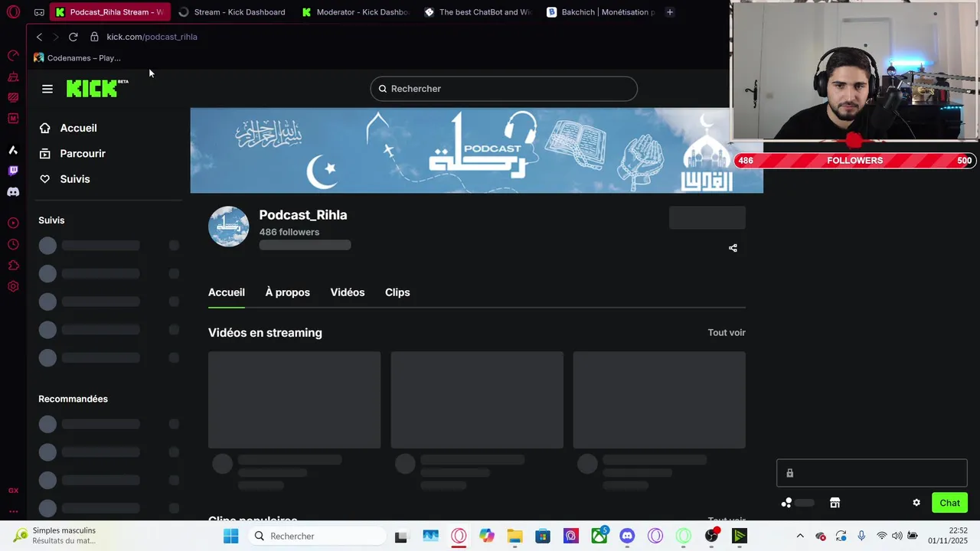This screenshot has width=980, height=551.
Task: Open GX Control speedometer in sidebar
Action: [x=13, y=55]
